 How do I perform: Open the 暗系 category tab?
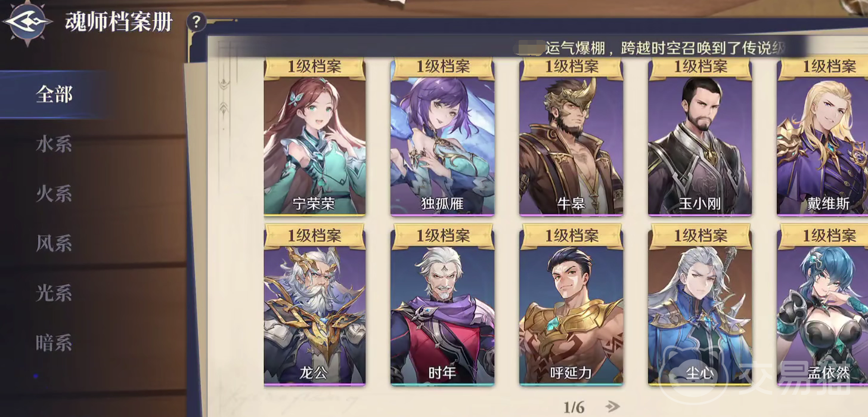pos(54,342)
